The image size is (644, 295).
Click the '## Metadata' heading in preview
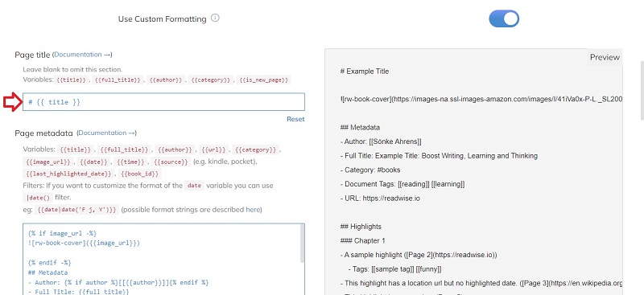click(360, 128)
